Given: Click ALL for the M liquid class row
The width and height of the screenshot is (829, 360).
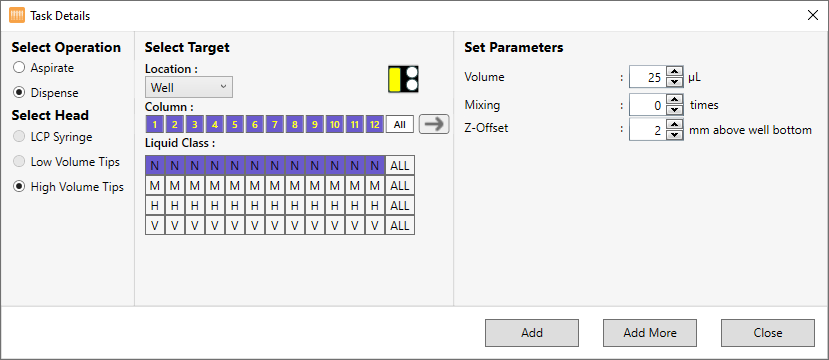Looking at the screenshot, I should (x=400, y=186).
